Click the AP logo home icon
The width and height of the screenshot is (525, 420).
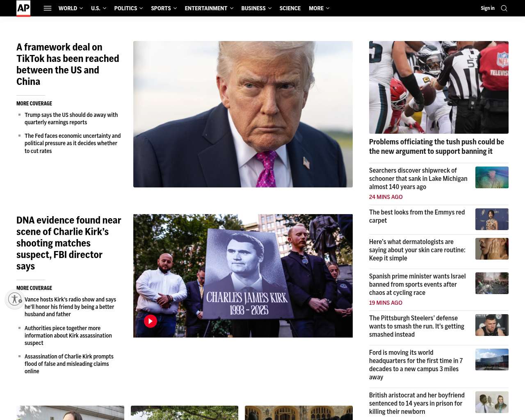23,8
